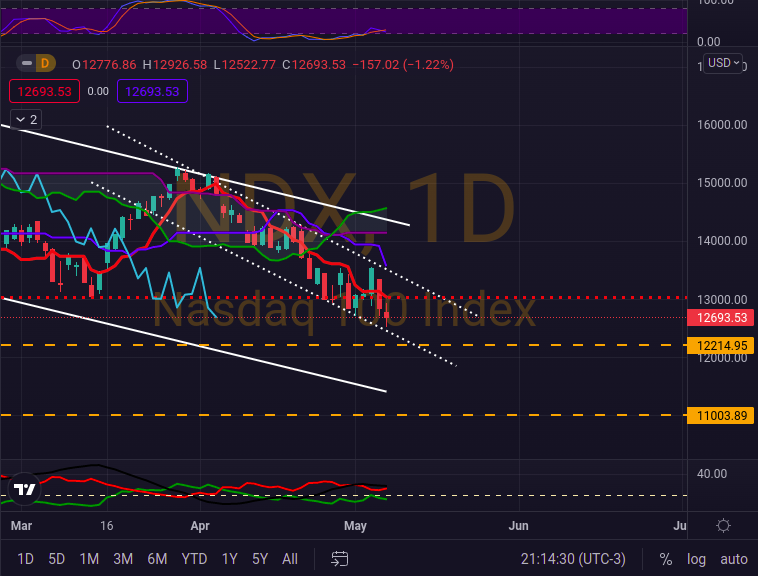This screenshot has width=758, height=576.
Task: Toggle log scale mode
Action: coord(696,559)
